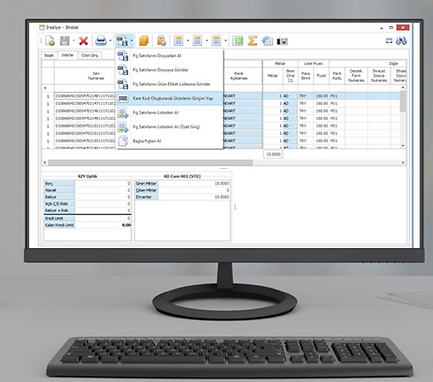Click the printer icon in toolbar
This screenshot has height=382, width=433.
pyautogui.click(x=101, y=41)
